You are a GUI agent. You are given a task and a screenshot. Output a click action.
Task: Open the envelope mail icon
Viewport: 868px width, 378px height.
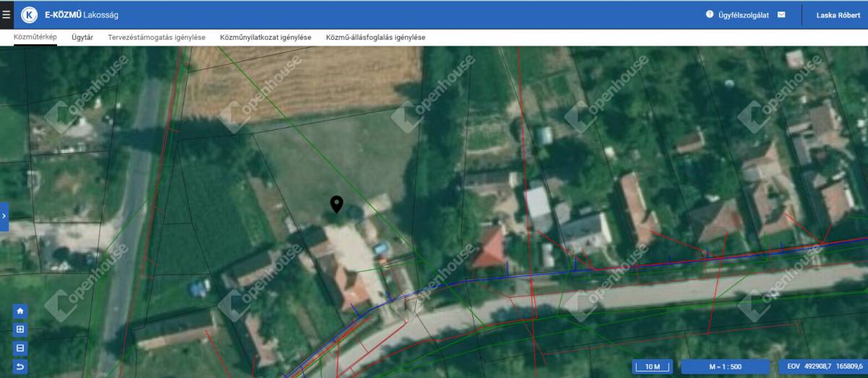point(781,14)
